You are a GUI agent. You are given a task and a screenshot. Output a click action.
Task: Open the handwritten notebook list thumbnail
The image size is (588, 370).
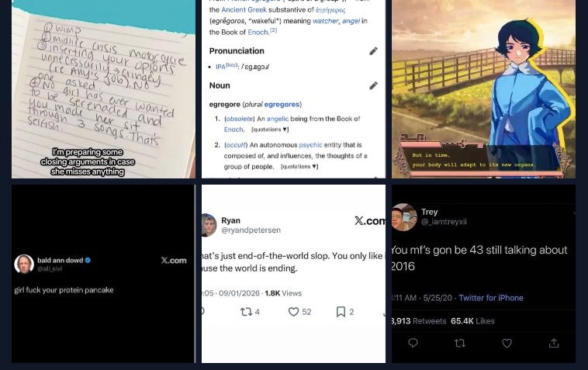tap(103, 89)
